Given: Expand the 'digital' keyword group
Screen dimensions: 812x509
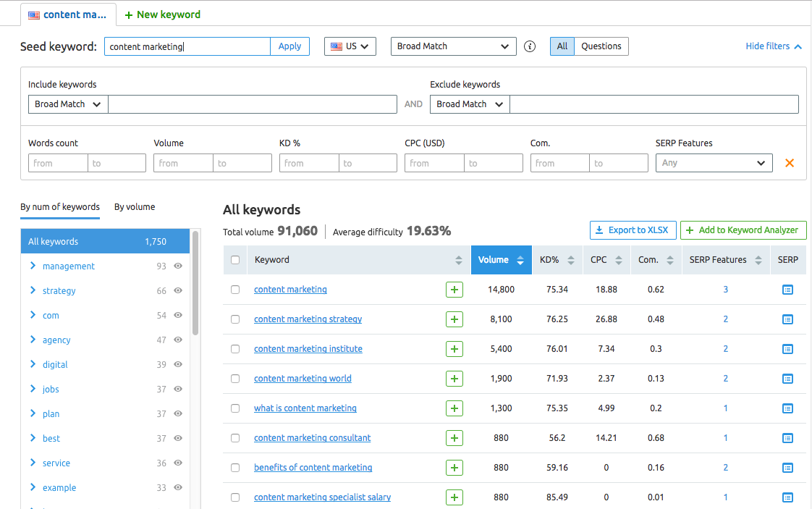Looking at the screenshot, I should [33, 364].
